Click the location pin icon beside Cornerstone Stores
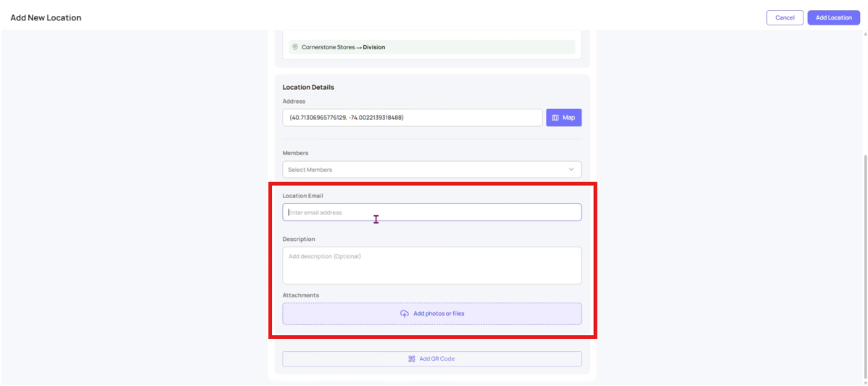The height and width of the screenshot is (386, 868). (295, 47)
